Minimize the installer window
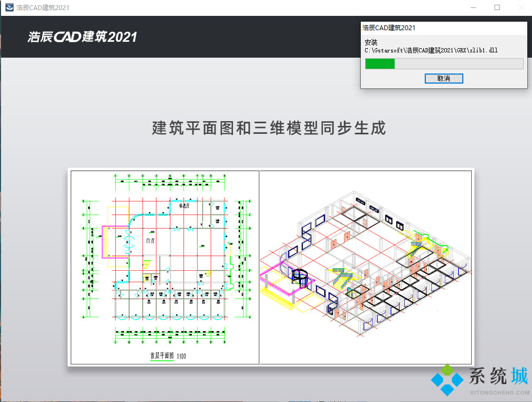The width and height of the screenshot is (532, 402). click(472, 8)
